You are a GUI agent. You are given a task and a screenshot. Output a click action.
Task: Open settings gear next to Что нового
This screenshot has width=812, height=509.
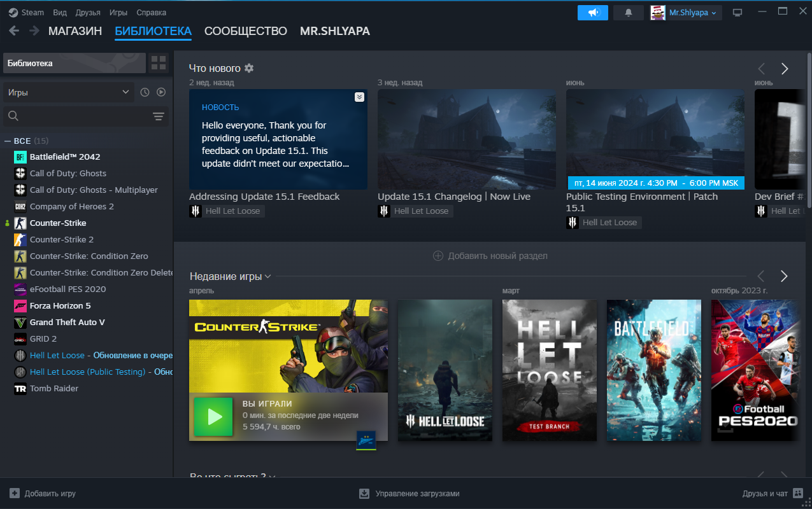pos(249,68)
